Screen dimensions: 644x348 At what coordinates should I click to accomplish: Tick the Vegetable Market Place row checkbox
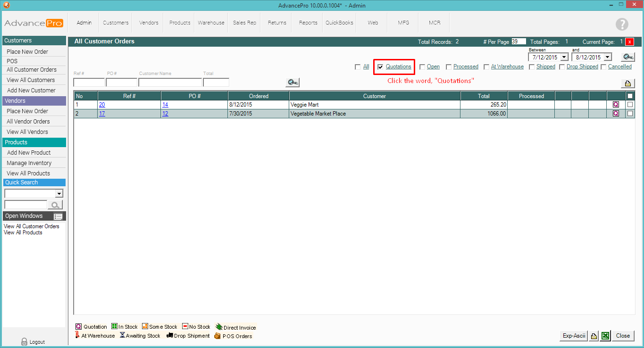(x=630, y=114)
